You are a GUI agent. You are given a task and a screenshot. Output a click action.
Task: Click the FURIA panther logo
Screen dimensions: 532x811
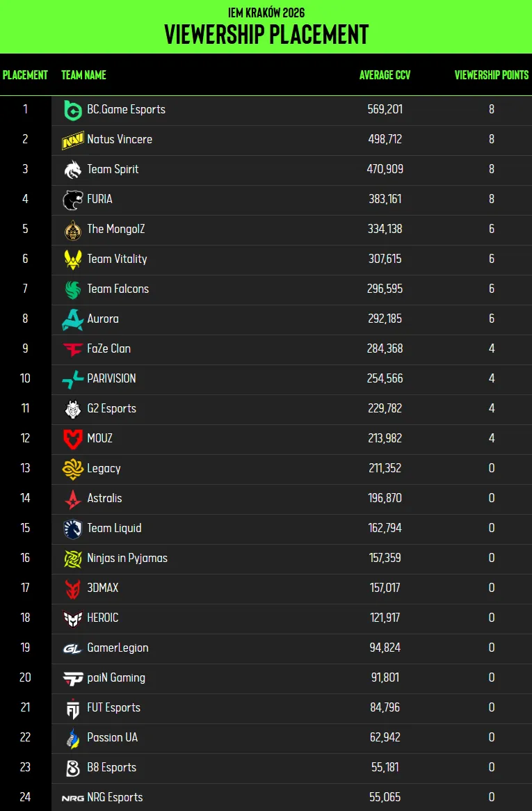point(72,200)
